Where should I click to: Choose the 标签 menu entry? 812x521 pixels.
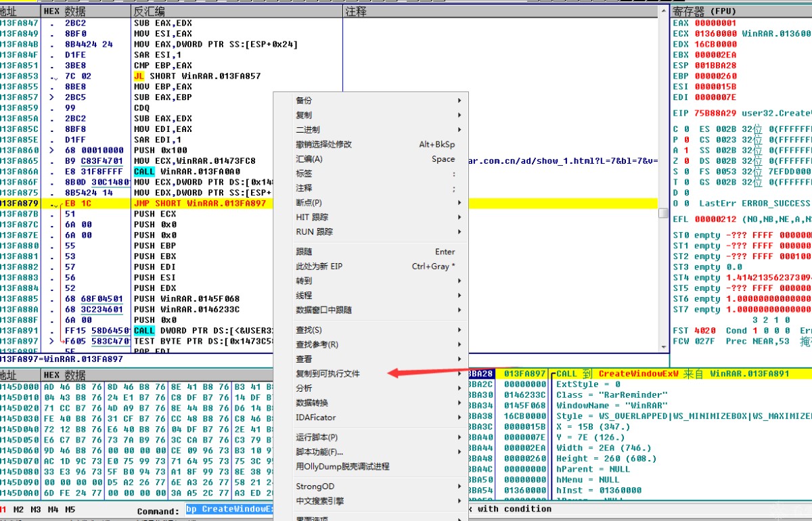click(371, 173)
